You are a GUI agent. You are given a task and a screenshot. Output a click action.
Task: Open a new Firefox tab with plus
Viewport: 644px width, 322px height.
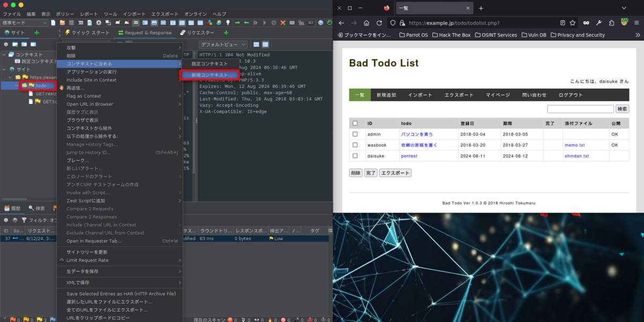point(481,8)
